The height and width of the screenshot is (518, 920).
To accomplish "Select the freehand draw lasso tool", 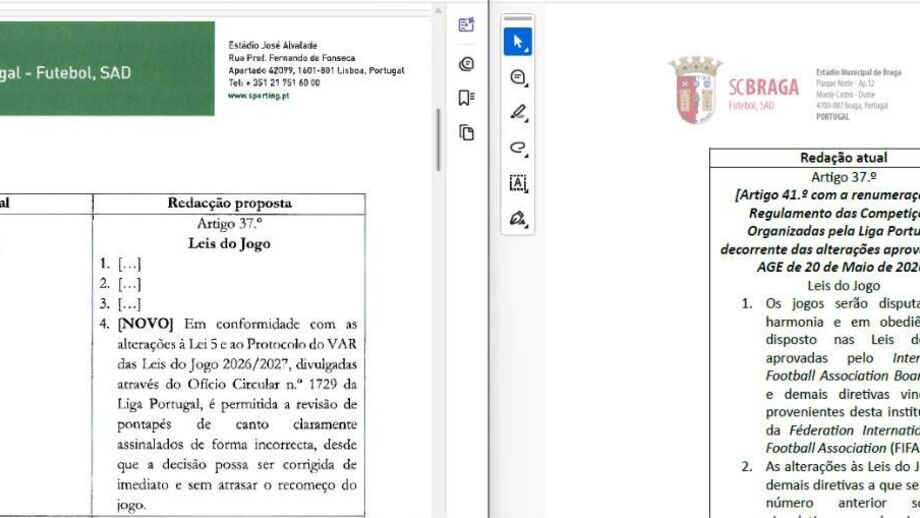I will pos(518,148).
